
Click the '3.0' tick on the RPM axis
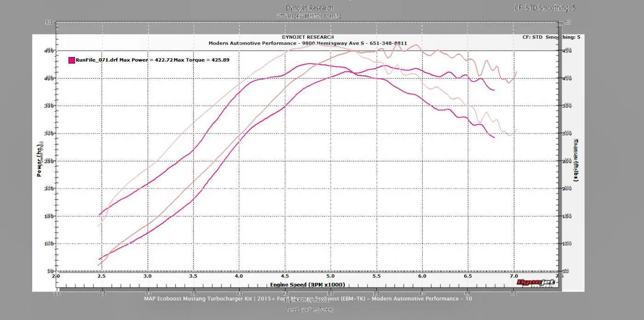[x=148, y=277]
